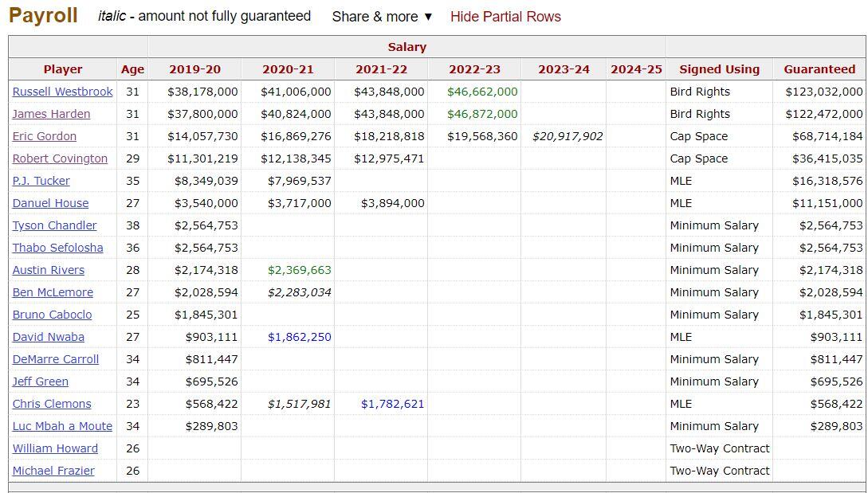
Task: Select the Luc Mbah a Moute link
Action: 62,426
